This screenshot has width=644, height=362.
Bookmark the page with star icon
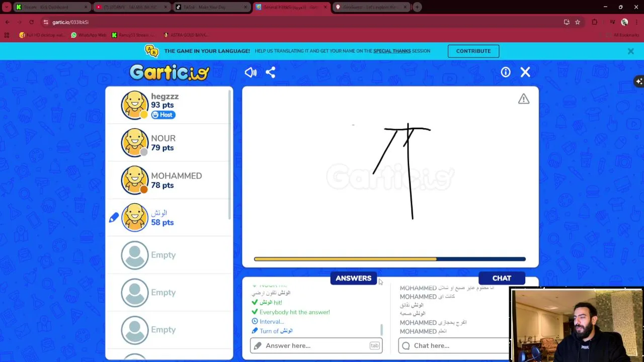578,22
